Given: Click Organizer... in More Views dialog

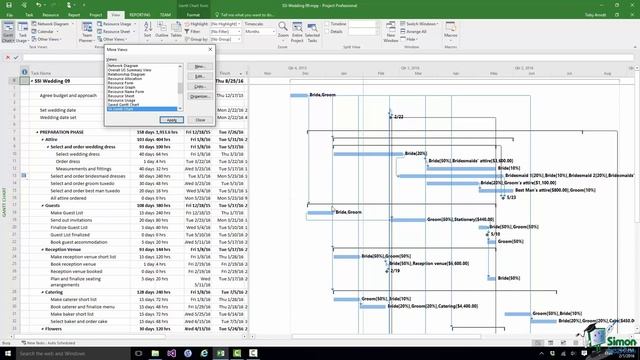Looking at the screenshot, I should pos(200,96).
